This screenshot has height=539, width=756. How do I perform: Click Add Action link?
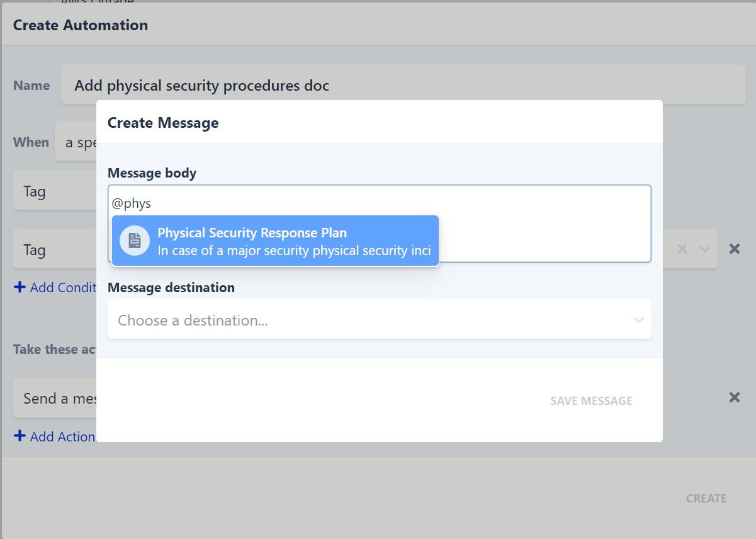(55, 436)
